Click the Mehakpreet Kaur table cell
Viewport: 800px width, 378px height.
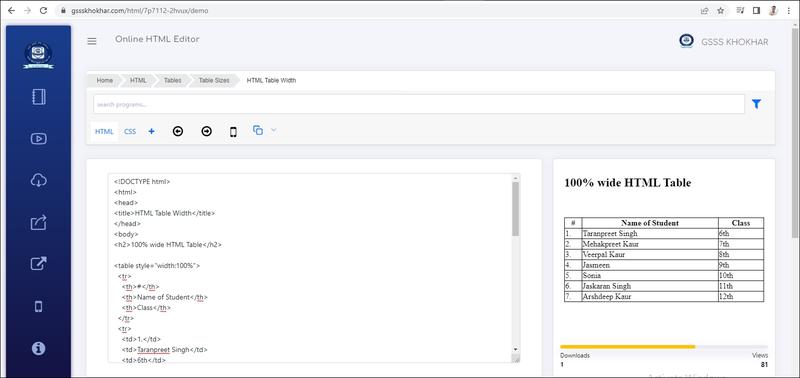pyautogui.click(x=650, y=244)
